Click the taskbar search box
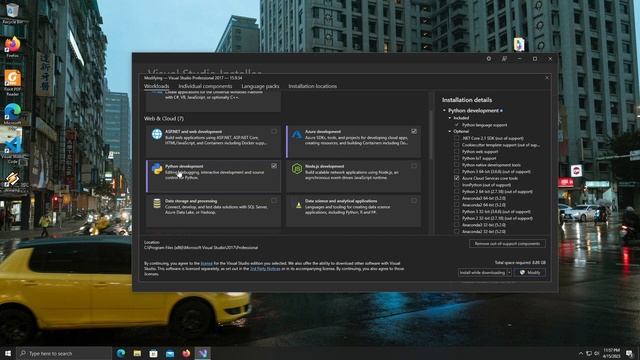The height and width of the screenshot is (360, 640). pos(64,353)
